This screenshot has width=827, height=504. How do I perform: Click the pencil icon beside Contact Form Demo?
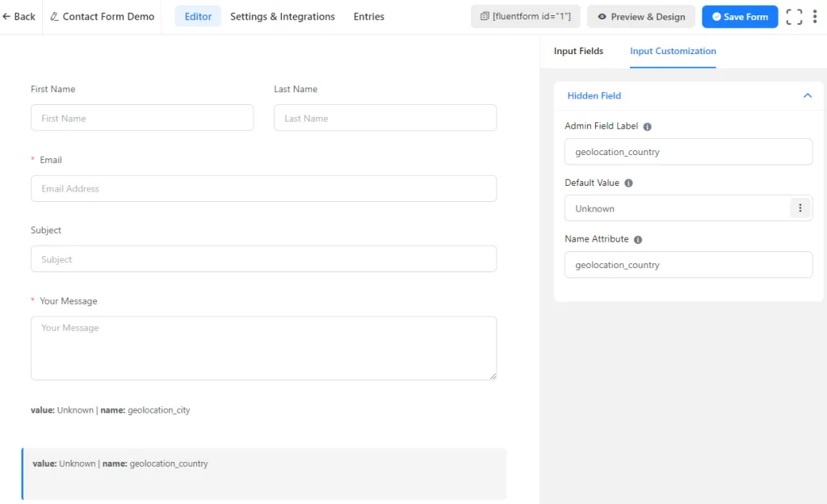tap(55, 17)
